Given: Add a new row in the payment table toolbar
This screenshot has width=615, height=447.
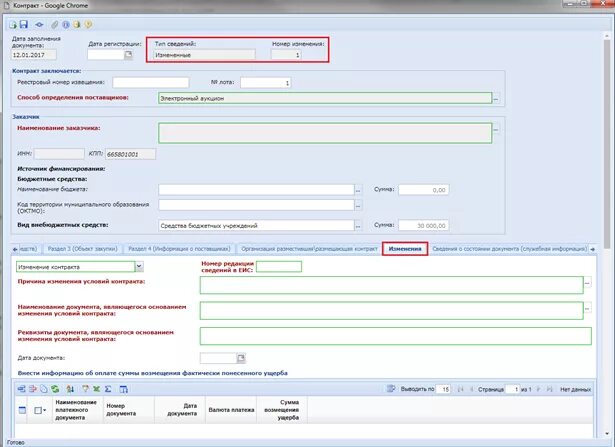Looking at the screenshot, I should 22,389.
